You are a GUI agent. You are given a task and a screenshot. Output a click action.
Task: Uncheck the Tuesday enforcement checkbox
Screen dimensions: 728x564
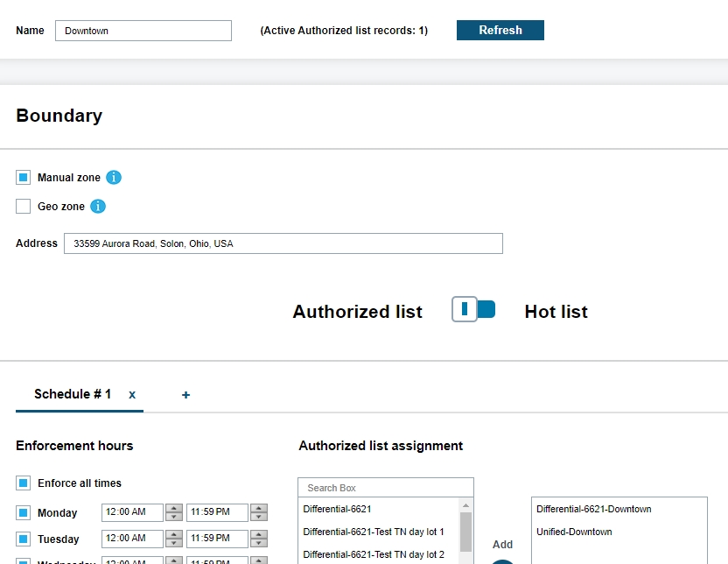(x=24, y=539)
